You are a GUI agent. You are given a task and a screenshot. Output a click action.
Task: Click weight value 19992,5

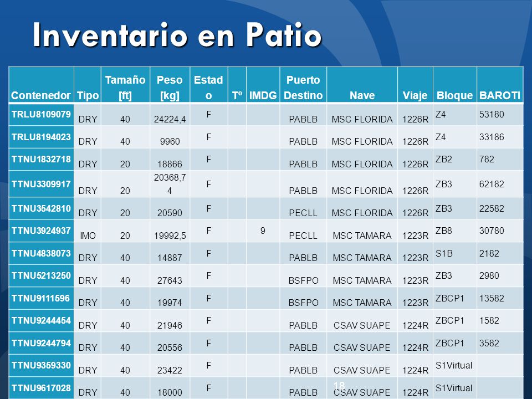(x=170, y=236)
